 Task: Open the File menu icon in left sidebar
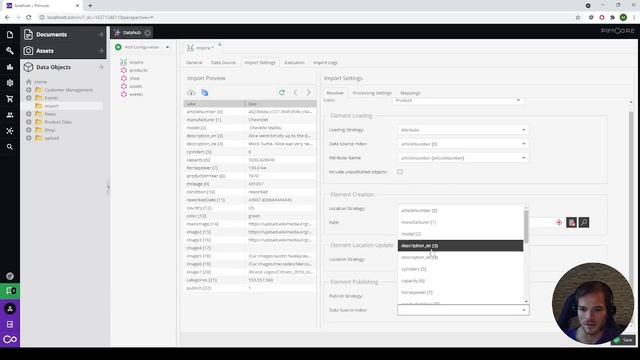pos(10,35)
